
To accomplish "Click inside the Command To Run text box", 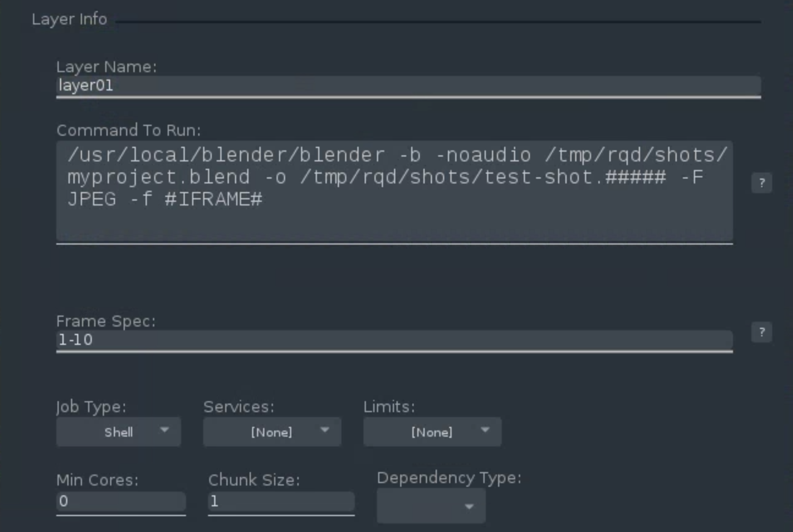I will coord(394,191).
